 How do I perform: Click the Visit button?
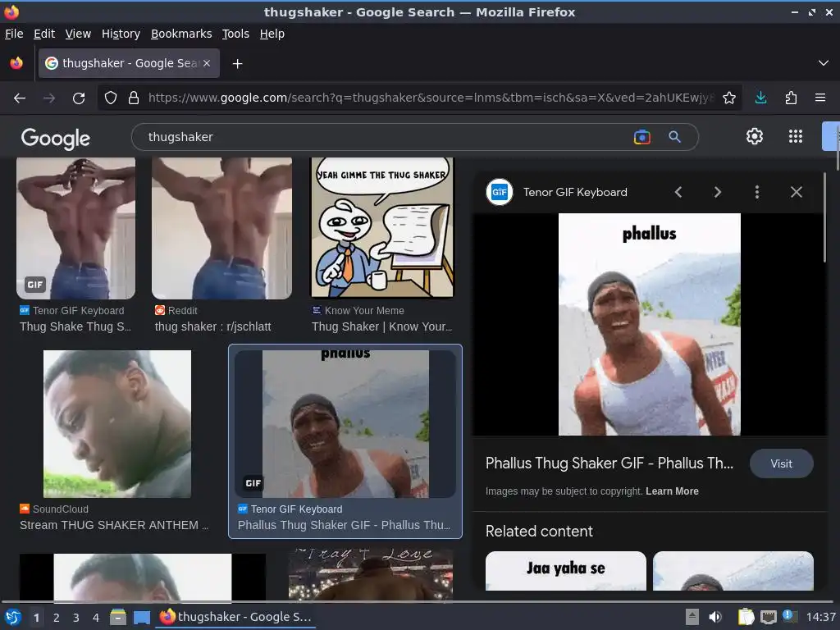point(781,464)
